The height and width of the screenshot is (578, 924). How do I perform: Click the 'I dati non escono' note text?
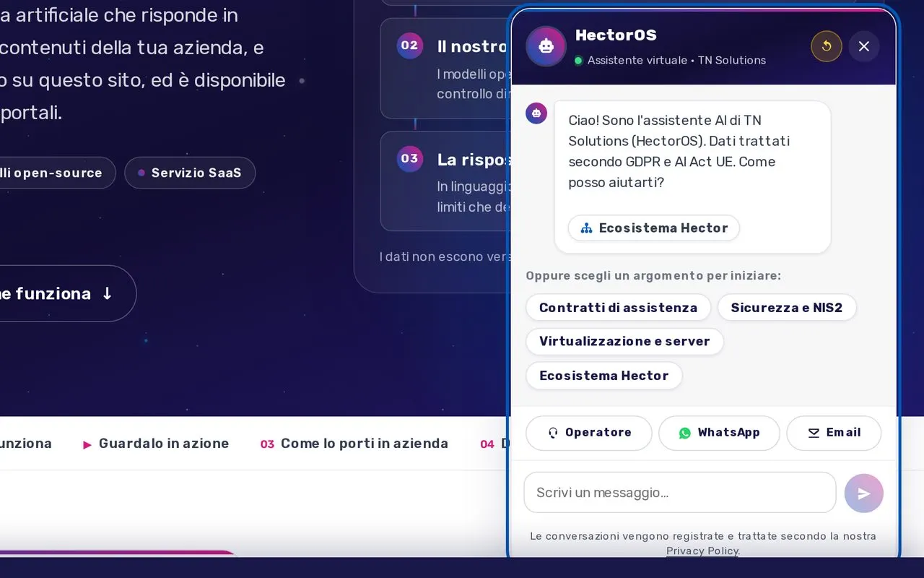coord(445,256)
